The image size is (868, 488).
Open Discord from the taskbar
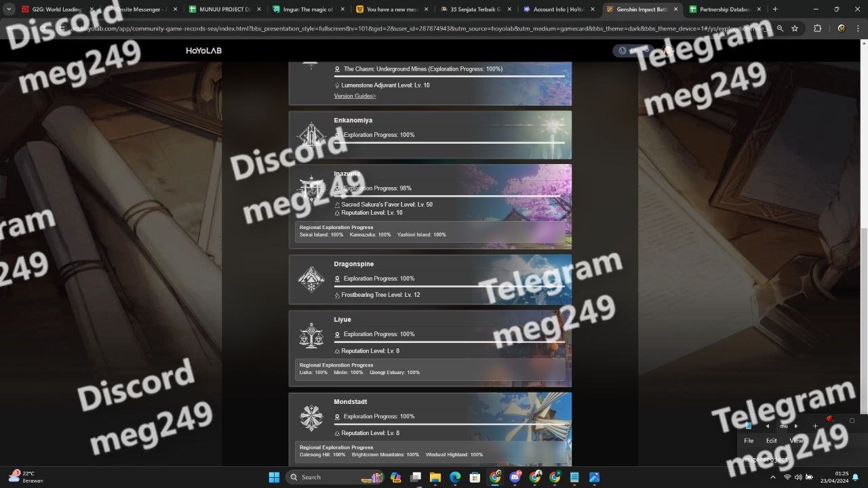[515, 477]
